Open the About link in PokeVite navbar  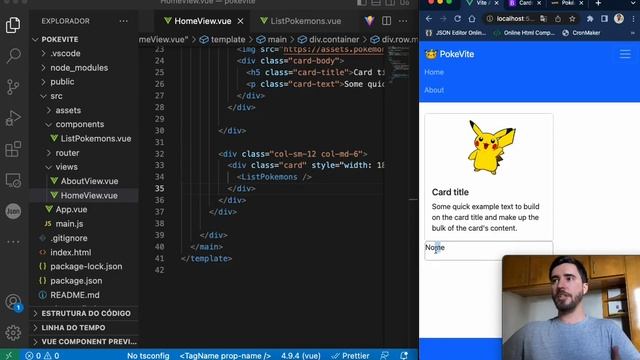[434, 90]
